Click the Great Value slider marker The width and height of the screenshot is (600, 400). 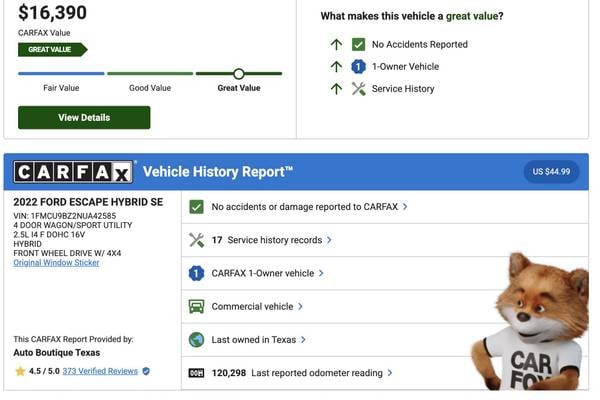(239, 73)
